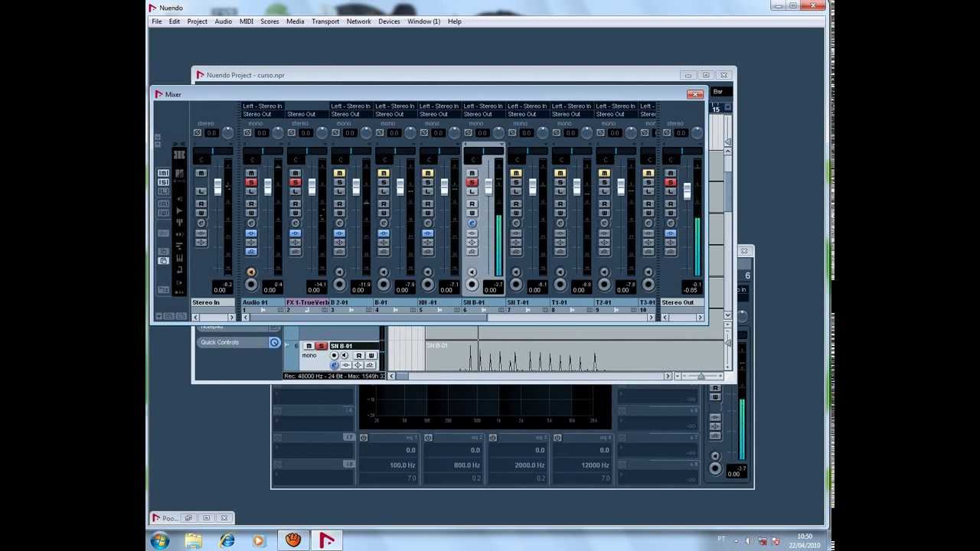Unmute the B 2-01 channel
Image resolution: width=980 pixels, height=551 pixels.
(339, 173)
